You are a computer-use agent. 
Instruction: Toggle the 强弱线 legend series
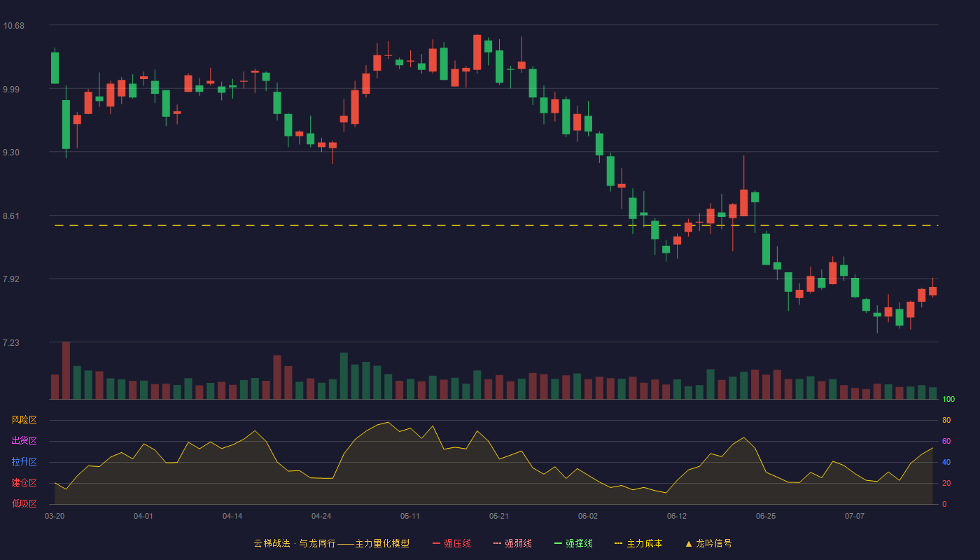[512, 543]
